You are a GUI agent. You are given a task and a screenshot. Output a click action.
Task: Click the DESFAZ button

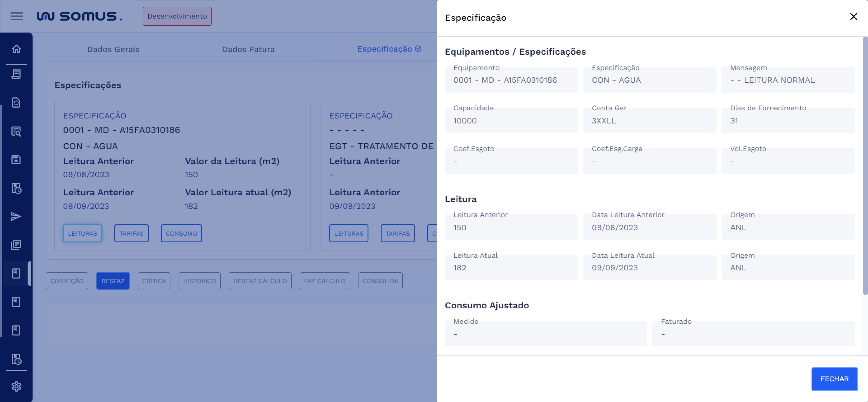(113, 281)
